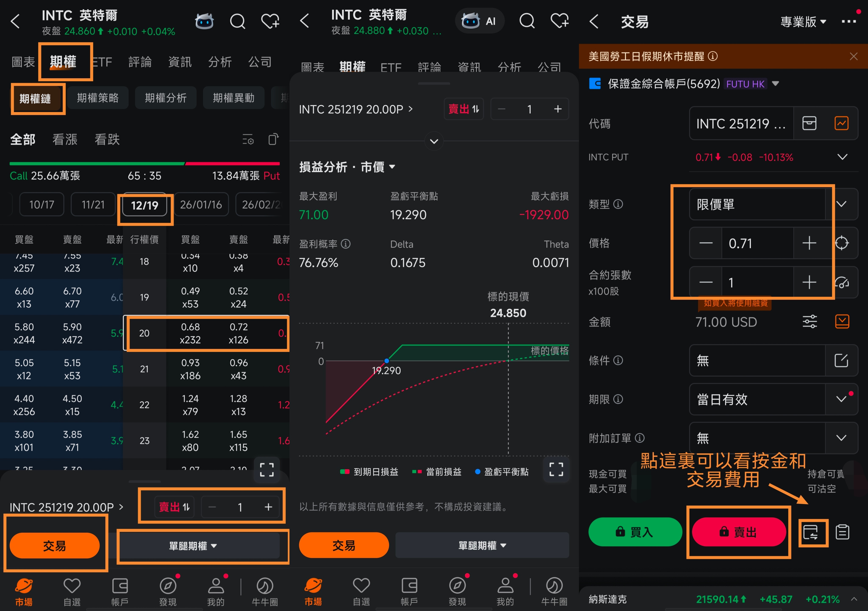Open the 單腿期權 strategy dropdown
This screenshot has width=868, height=611.
click(x=193, y=546)
